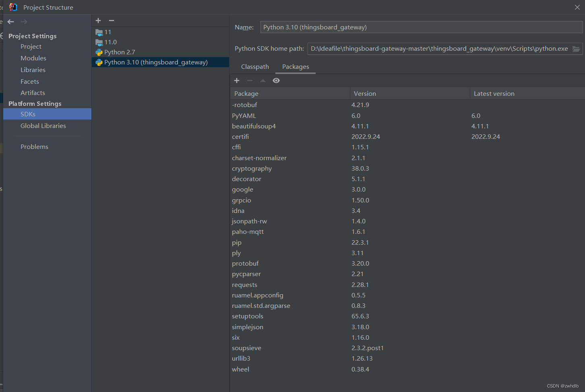
Task: Select the requests package row
Action: (407, 285)
